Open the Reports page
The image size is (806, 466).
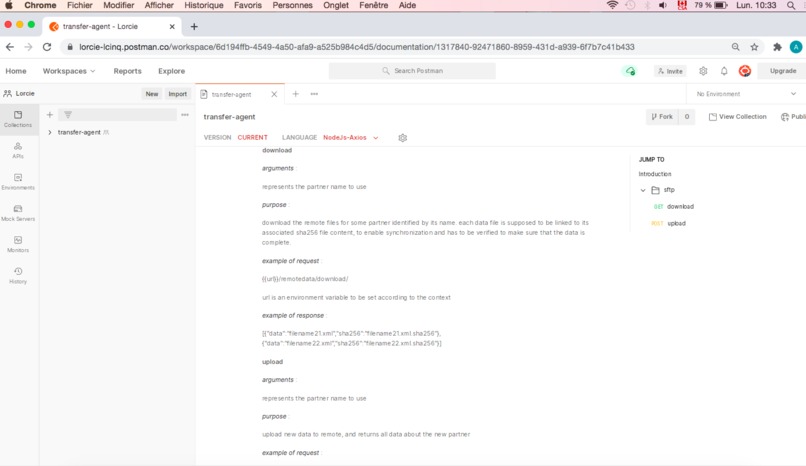[127, 71]
